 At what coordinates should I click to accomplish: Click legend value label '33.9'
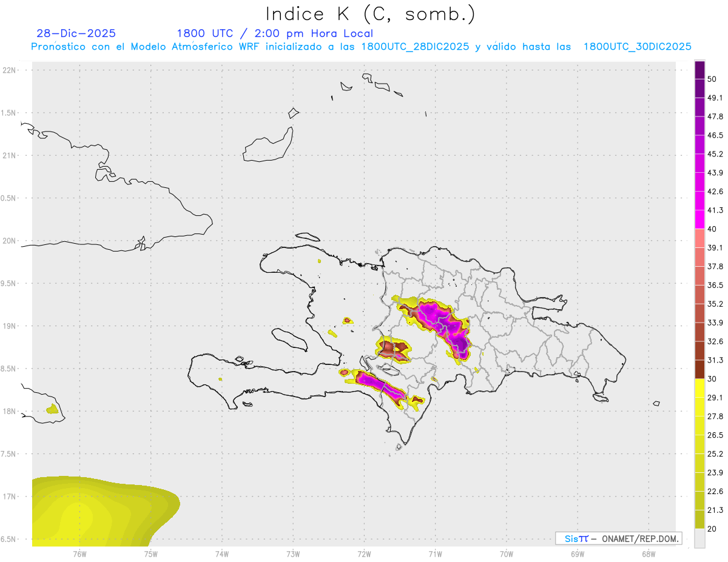[715, 323]
